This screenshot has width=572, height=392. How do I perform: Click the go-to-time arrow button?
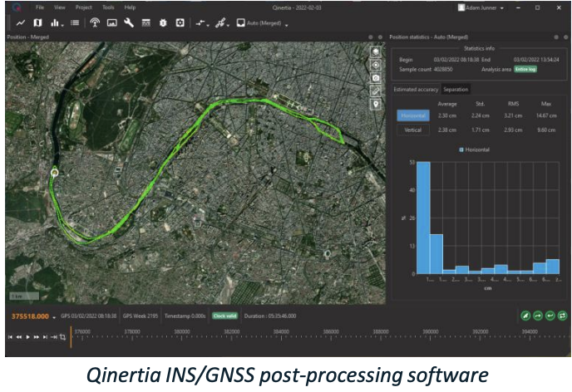click(54, 337)
